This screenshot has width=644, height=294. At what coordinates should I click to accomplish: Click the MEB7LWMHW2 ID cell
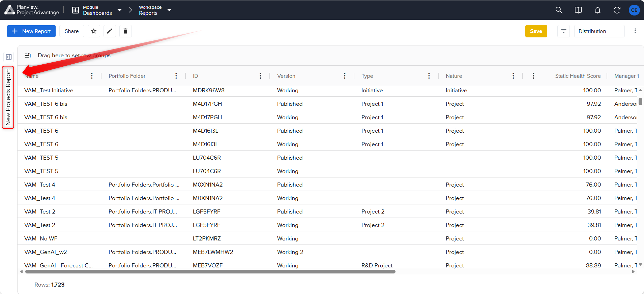[x=213, y=252]
